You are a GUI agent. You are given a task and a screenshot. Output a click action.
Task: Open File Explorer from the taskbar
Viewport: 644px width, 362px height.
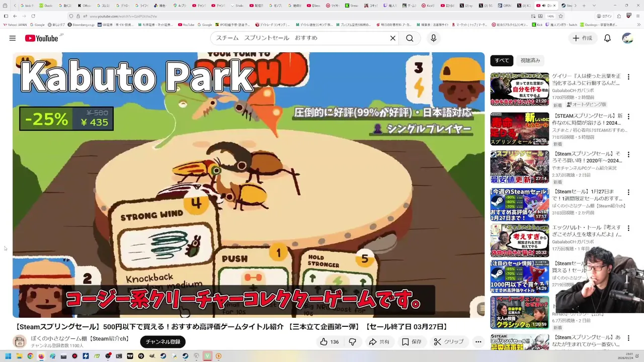click(x=19, y=356)
